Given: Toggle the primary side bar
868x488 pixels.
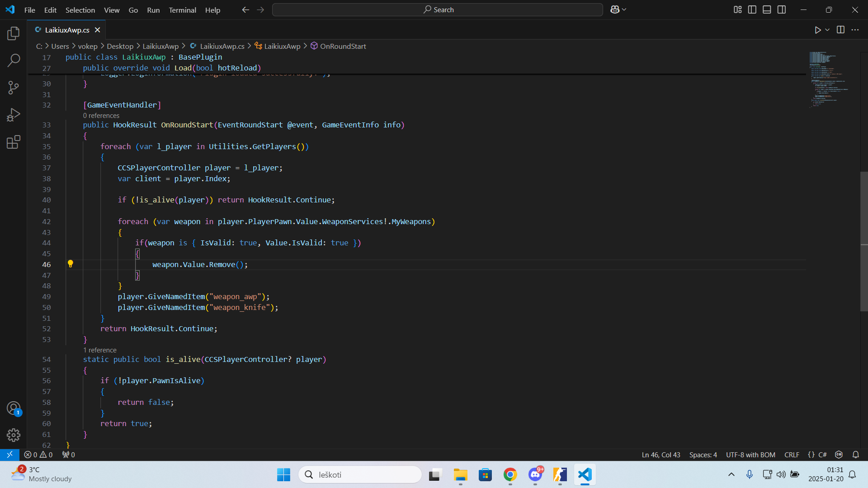Looking at the screenshot, I should click(752, 9).
